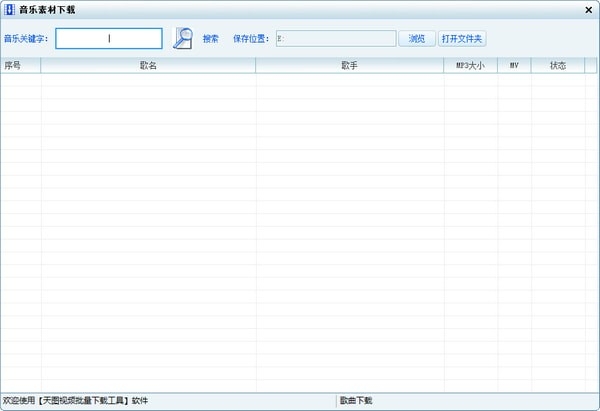Screen dimensions: 600x411
Task: Sort by the MP3大小 column header
Action: click(x=470, y=65)
